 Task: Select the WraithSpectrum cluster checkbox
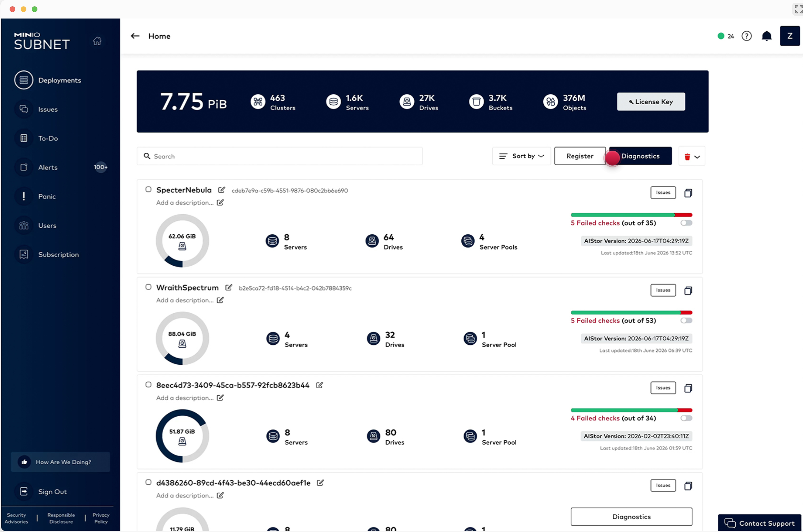148,287
